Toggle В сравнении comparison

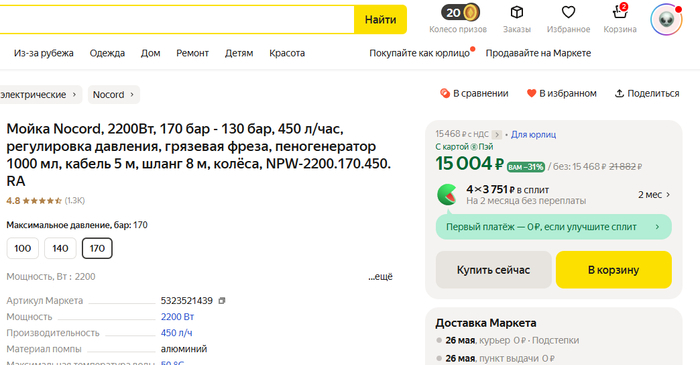[x=474, y=93]
